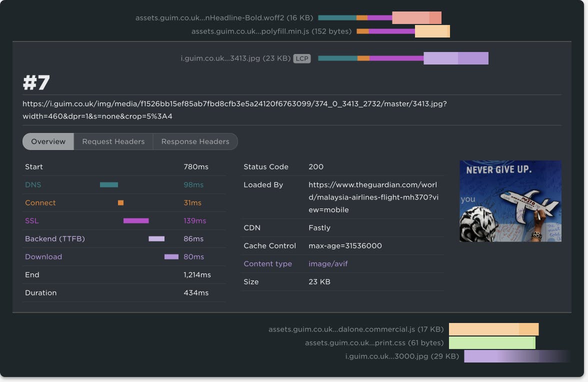Click the LCP badge on 3413.jpg row

301,58
